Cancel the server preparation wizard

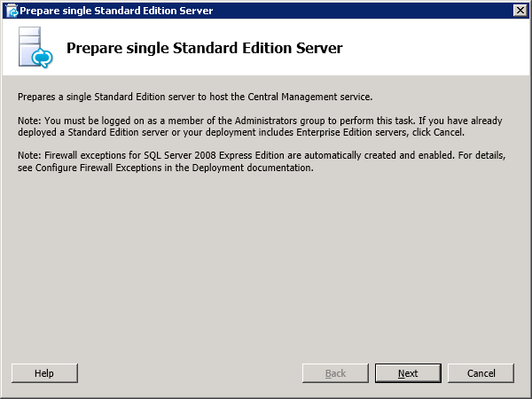coord(481,373)
